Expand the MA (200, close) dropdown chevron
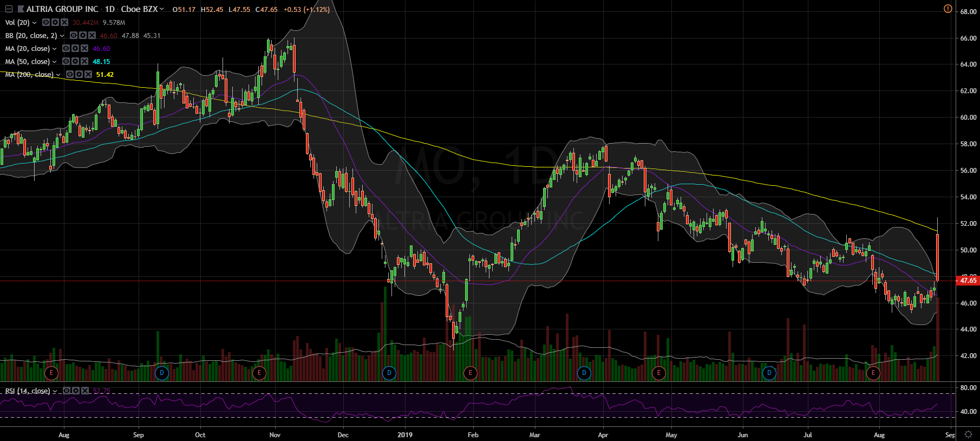 click(x=58, y=75)
